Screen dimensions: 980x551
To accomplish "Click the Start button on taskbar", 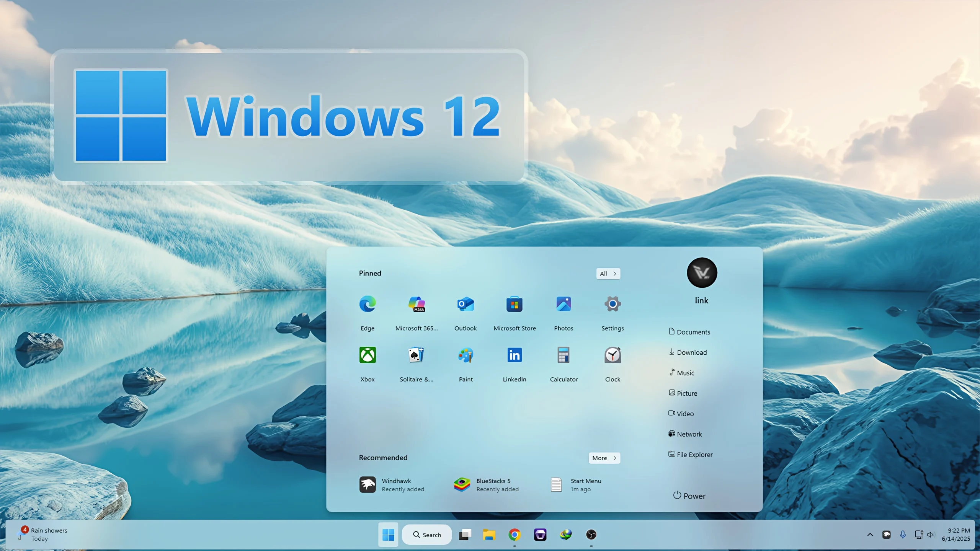I will pyautogui.click(x=388, y=535).
